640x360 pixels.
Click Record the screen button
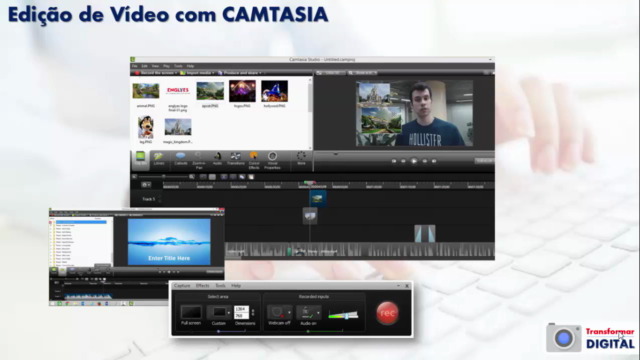coord(154,73)
